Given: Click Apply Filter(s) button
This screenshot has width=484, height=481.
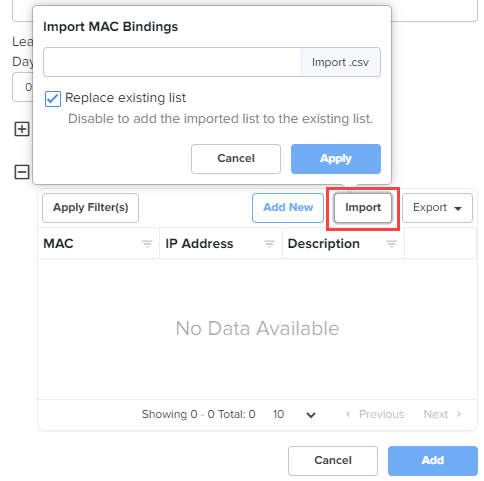Looking at the screenshot, I should 91,208.
